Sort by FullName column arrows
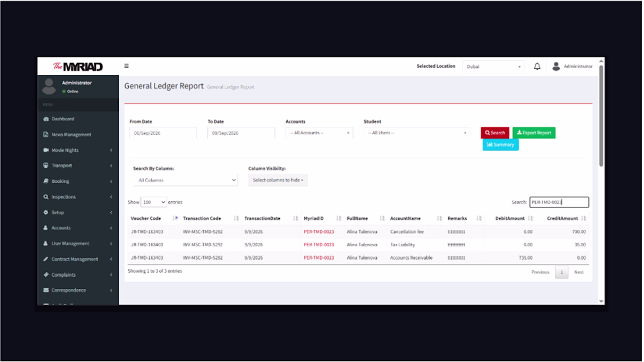Image resolution: width=644 pixels, height=362 pixels. coord(382,218)
